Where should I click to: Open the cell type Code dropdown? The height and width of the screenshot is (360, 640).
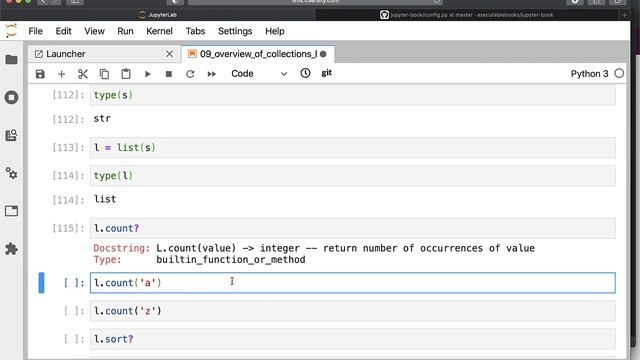point(259,74)
